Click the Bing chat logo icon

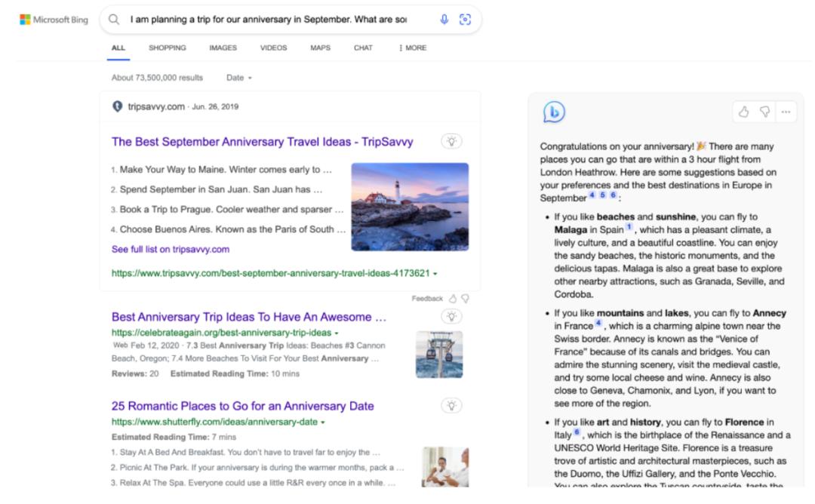tap(554, 112)
